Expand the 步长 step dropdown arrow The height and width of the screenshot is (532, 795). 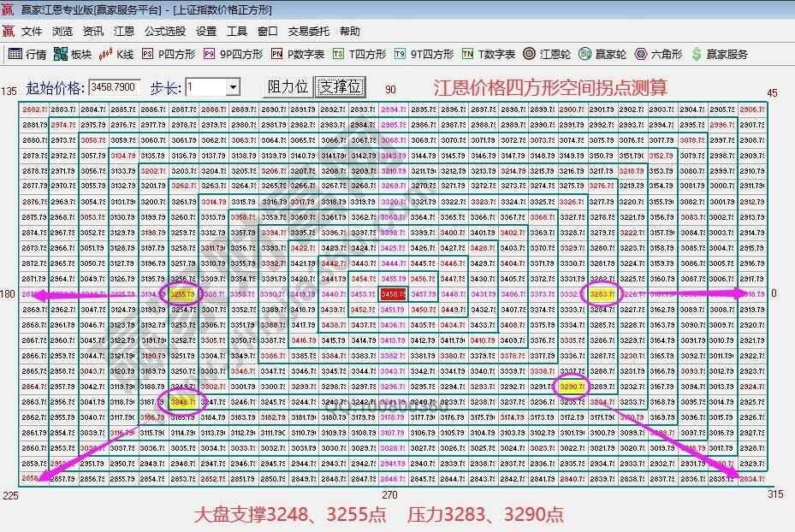(233, 87)
